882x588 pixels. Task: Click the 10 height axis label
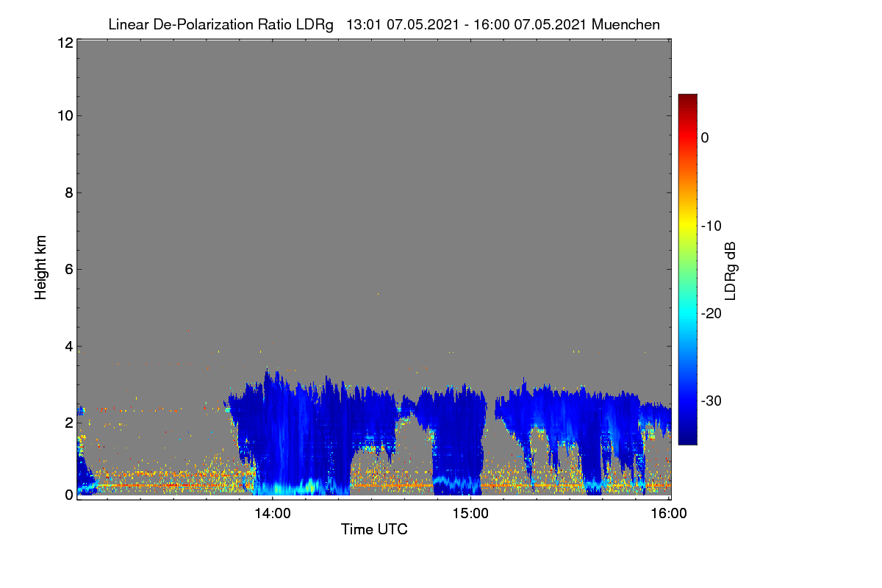coord(65,115)
